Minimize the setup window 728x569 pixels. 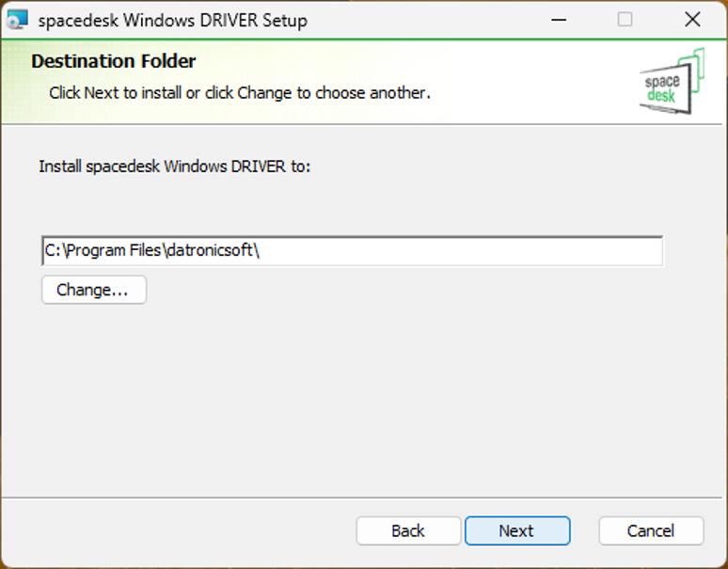click(x=559, y=20)
